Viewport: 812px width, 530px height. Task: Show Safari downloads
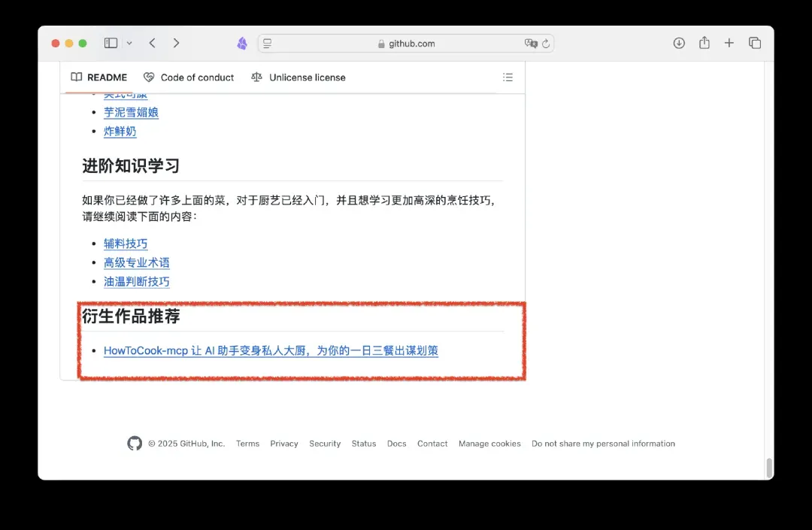coord(679,43)
